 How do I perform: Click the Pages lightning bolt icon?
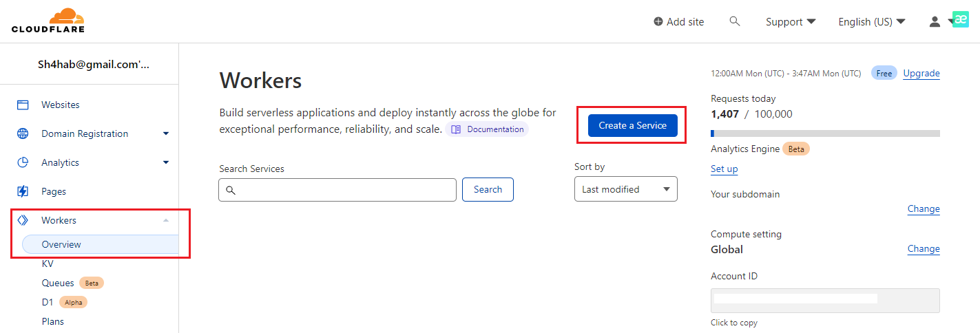23,192
